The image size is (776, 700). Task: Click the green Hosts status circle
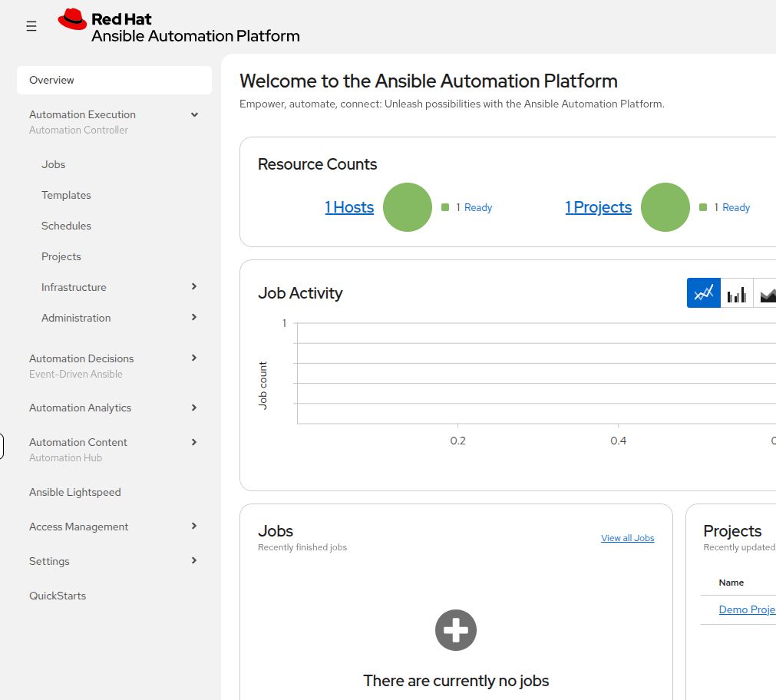[408, 207]
